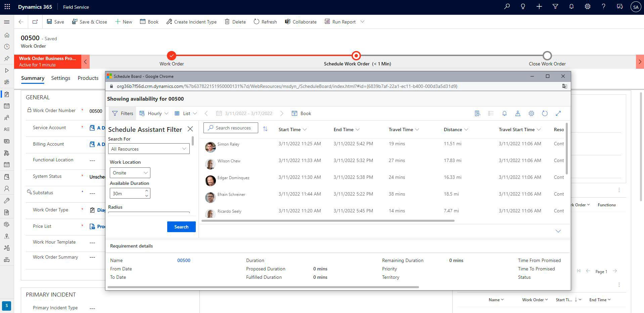Open Pinned items in the left sidebar
Image resolution: width=644 pixels, height=313 pixels.
7,58
